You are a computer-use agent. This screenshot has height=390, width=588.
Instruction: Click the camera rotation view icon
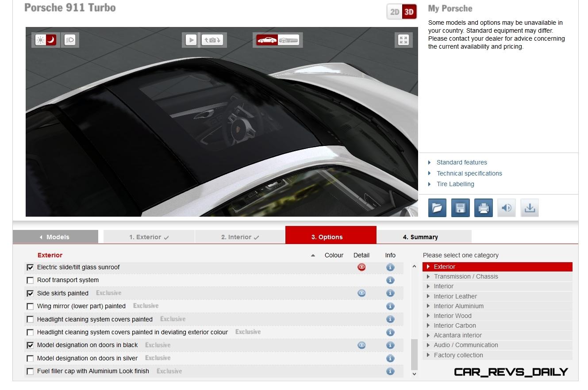pyautogui.click(x=212, y=40)
